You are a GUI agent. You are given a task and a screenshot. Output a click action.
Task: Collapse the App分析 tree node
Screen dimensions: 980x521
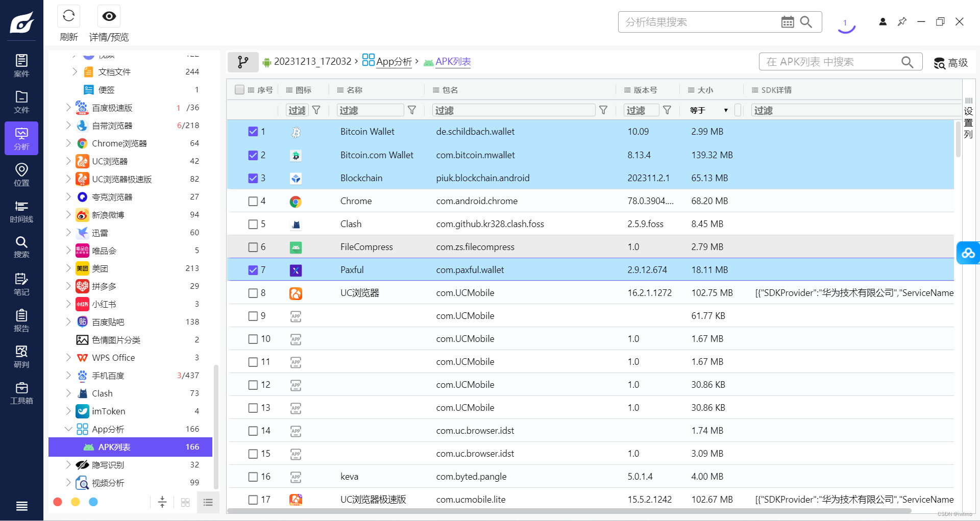(68, 429)
